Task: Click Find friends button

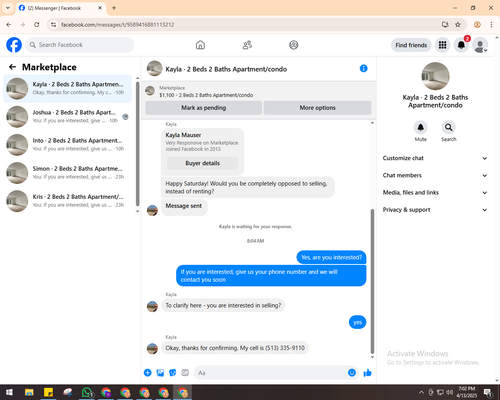Action: [x=411, y=45]
